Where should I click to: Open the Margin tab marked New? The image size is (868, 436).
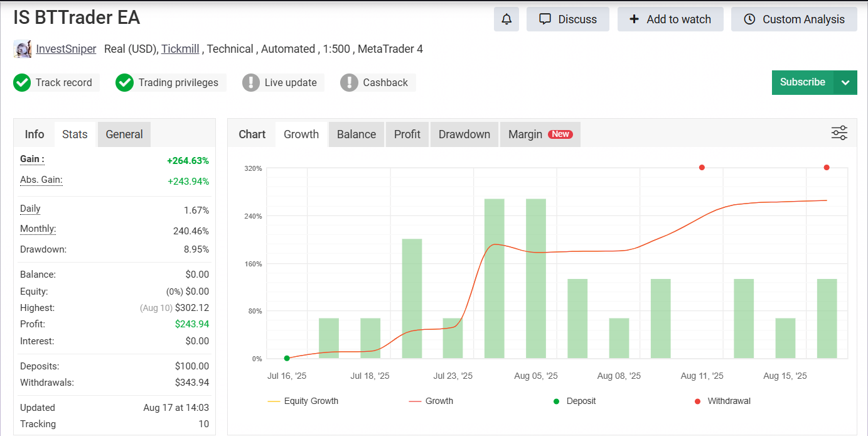coord(540,134)
